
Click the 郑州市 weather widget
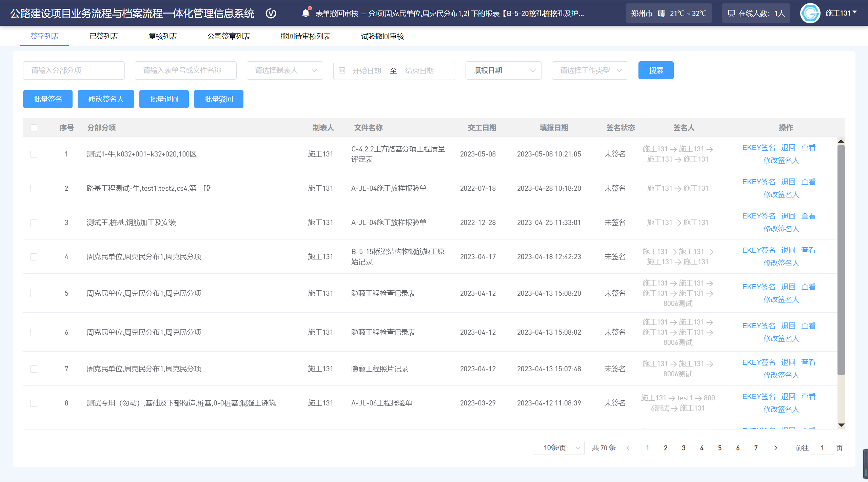click(x=669, y=14)
